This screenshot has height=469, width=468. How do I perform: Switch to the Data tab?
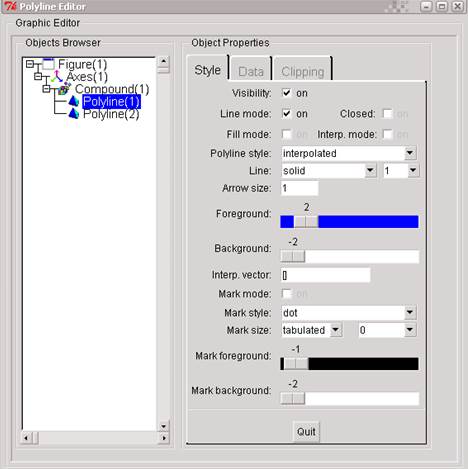(251, 72)
